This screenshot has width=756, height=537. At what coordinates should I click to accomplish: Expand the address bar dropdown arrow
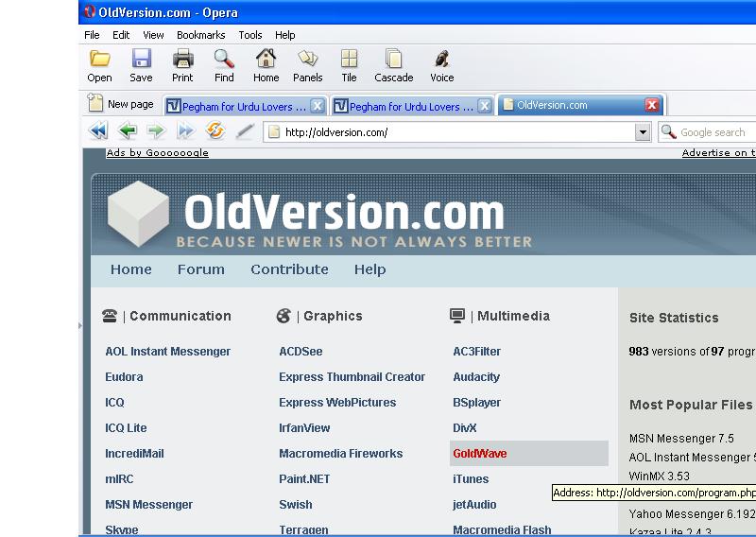(x=643, y=132)
